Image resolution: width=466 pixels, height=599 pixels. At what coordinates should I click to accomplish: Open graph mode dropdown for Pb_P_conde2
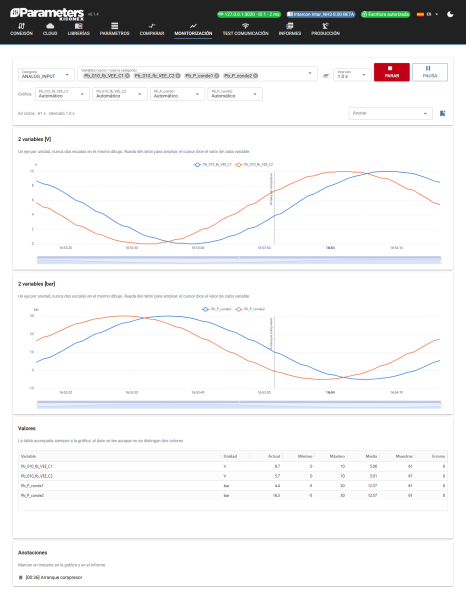click(235, 94)
